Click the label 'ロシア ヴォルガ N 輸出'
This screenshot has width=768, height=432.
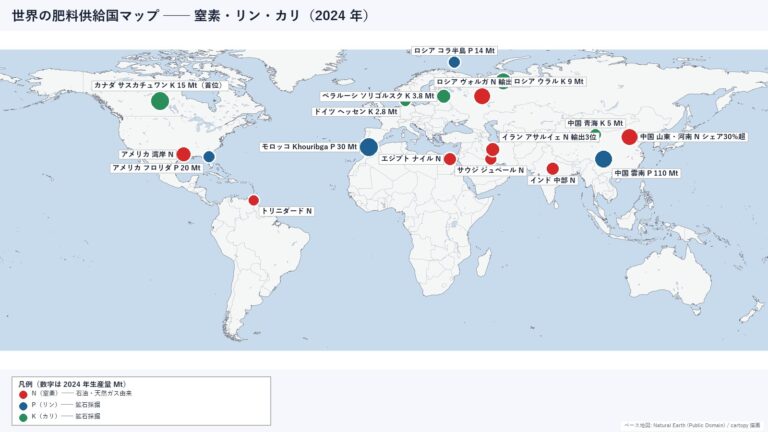[x=474, y=82]
